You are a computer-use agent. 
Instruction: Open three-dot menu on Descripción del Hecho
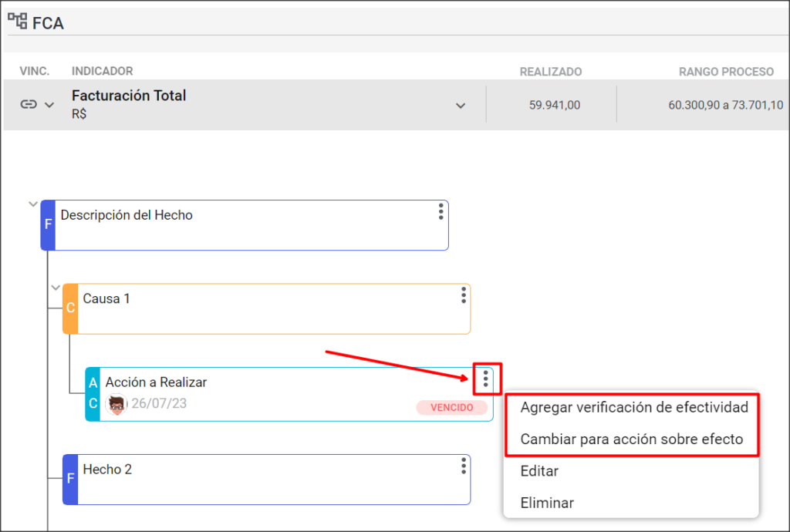click(x=441, y=211)
